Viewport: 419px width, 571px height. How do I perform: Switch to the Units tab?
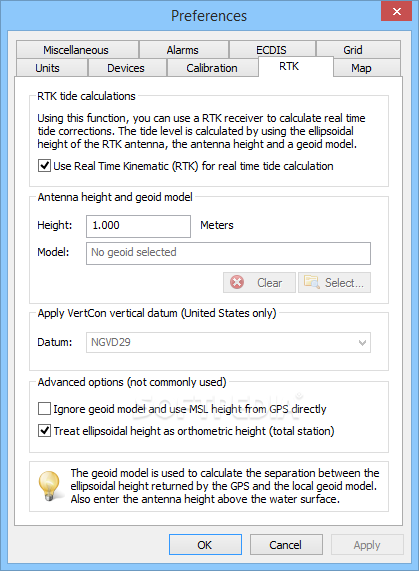pos(51,68)
